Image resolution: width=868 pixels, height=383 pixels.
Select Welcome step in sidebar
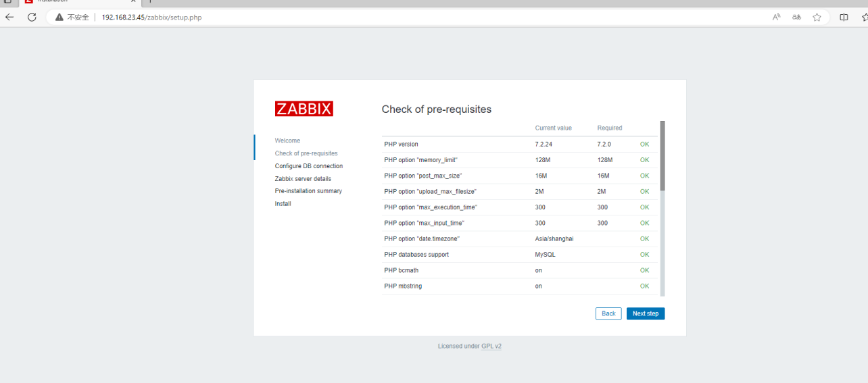(x=287, y=141)
